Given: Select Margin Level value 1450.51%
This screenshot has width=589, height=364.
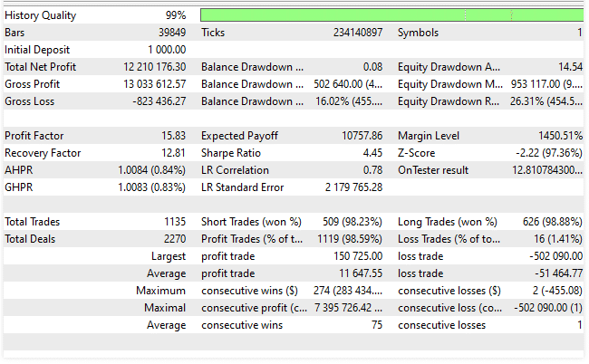Looking at the screenshot, I should (x=560, y=136).
